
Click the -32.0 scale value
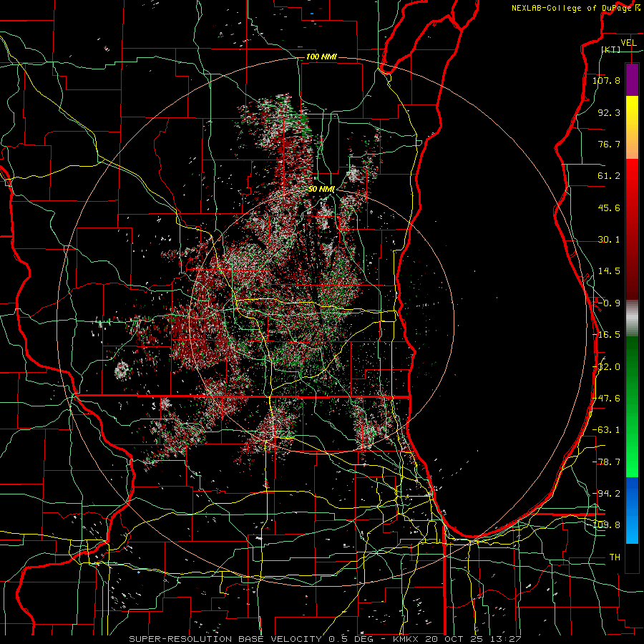(x=606, y=367)
